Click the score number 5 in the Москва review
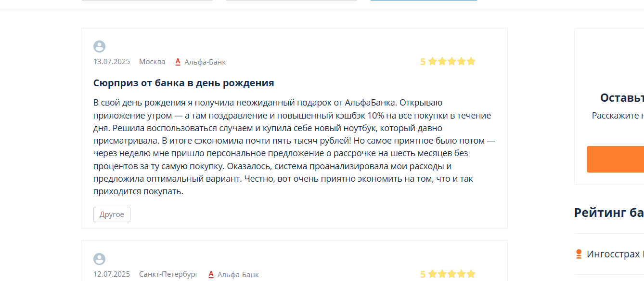Image resolution: width=644 pixels, height=281 pixels. tap(423, 62)
